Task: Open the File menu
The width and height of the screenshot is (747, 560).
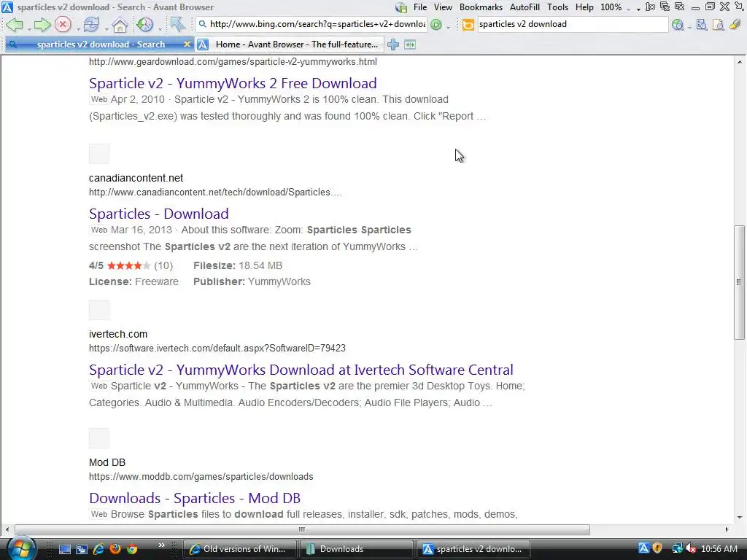Action: 419,7
